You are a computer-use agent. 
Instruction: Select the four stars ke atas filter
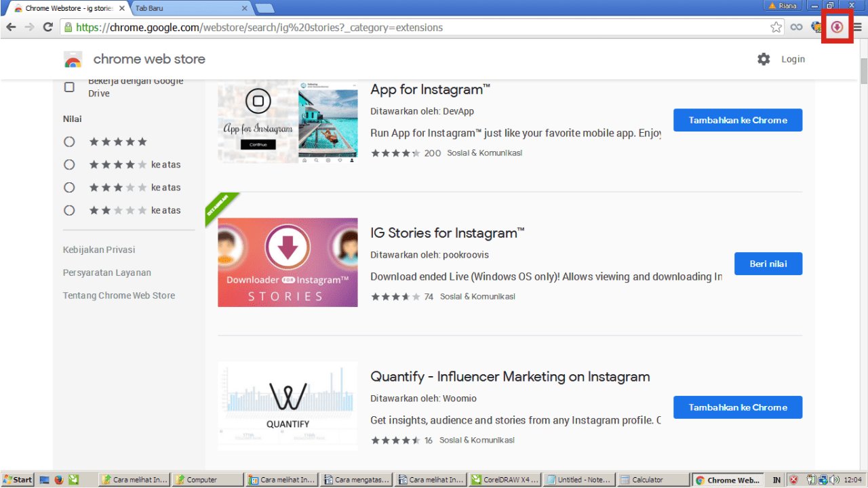coord(69,165)
